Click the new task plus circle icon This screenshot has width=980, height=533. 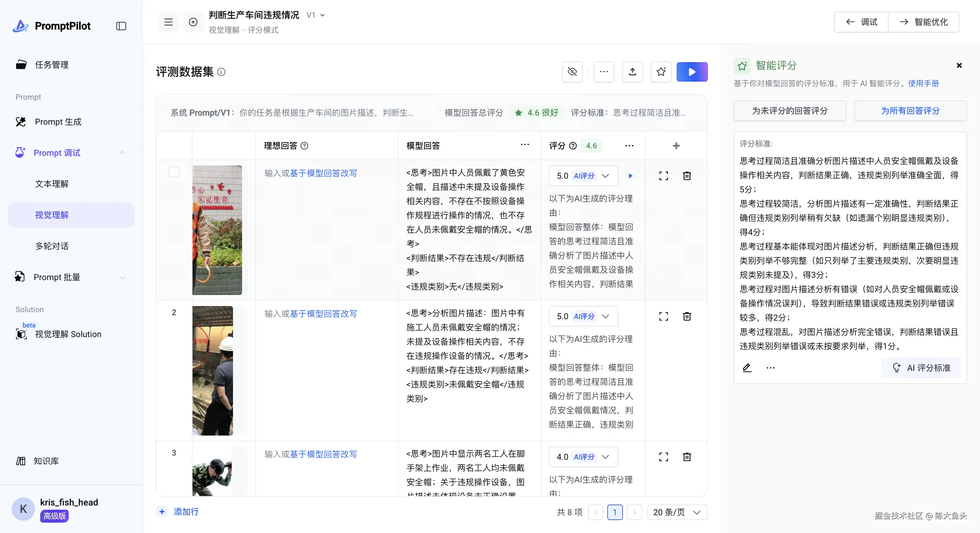[193, 22]
